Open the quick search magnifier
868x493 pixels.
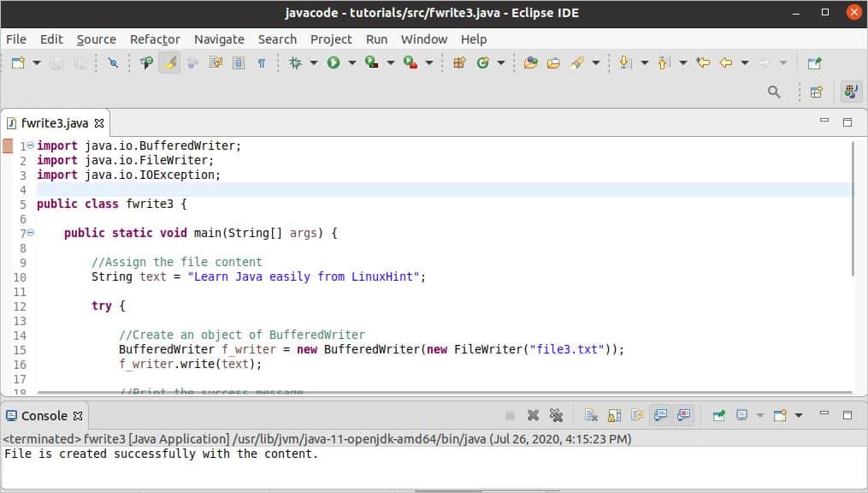coord(772,92)
